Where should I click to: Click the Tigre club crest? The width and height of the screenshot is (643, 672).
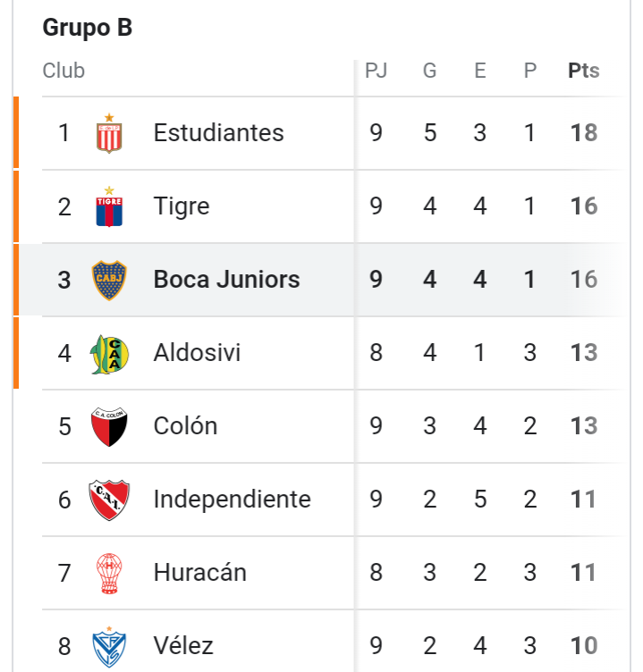(x=109, y=206)
